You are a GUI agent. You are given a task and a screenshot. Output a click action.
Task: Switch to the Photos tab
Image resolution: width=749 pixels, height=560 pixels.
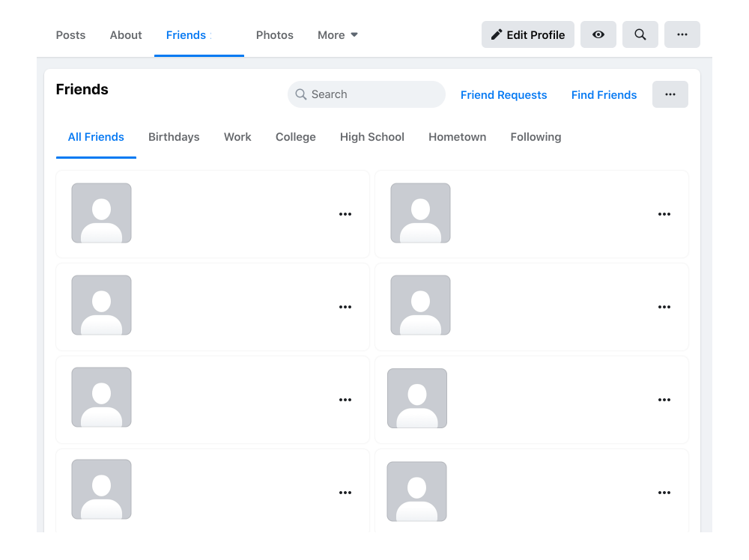tap(275, 35)
